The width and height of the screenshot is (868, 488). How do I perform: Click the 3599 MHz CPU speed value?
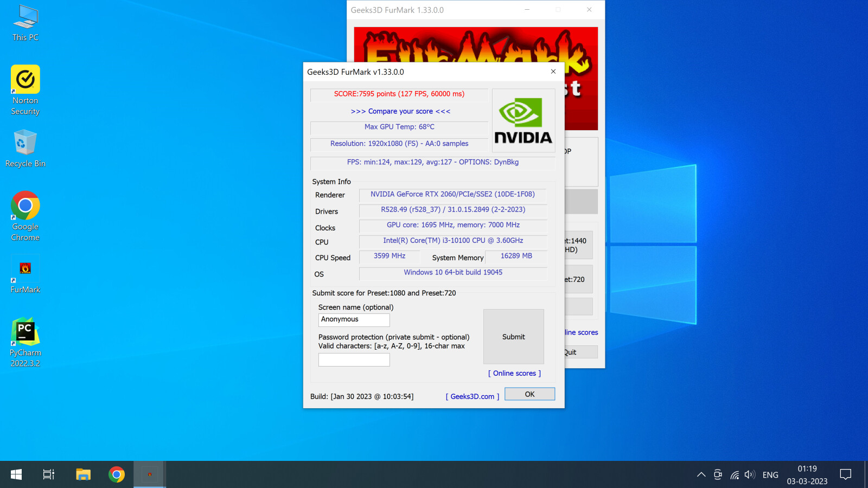390,256
